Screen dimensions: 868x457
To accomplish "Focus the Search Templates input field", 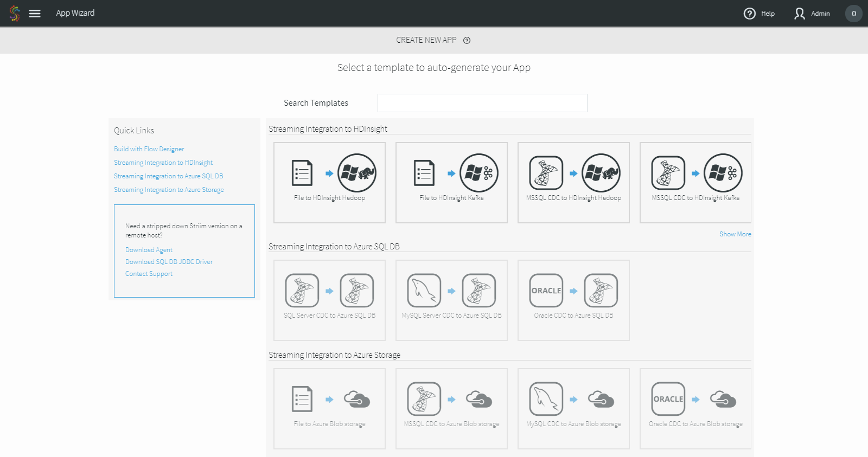I will (482, 103).
